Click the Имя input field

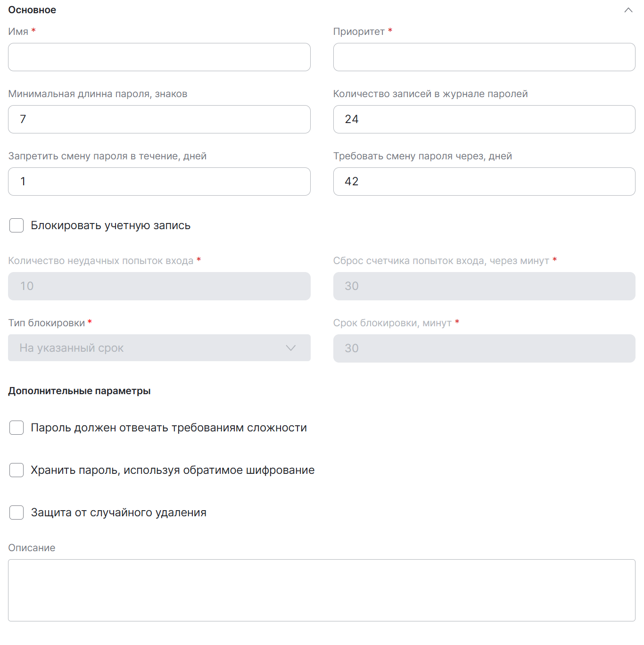click(x=159, y=57)
